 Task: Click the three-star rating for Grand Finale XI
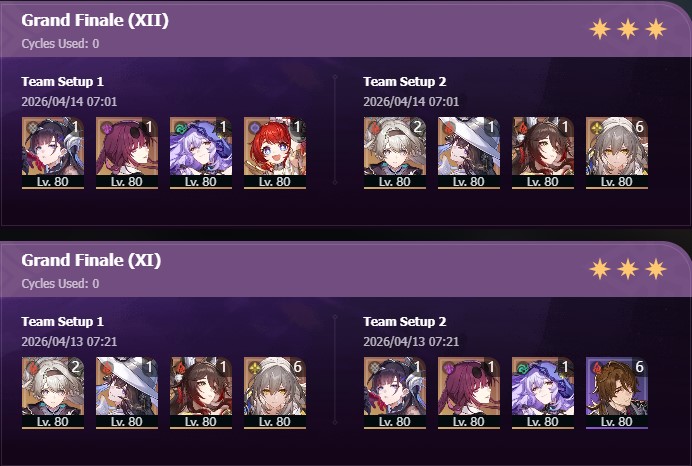pyautogui.click(x=628, y=269)
